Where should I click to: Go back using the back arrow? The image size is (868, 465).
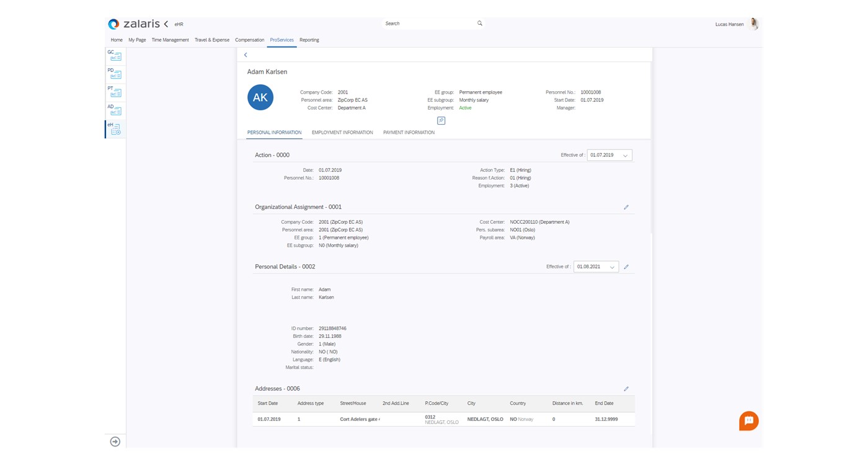[x=246, y=55]
